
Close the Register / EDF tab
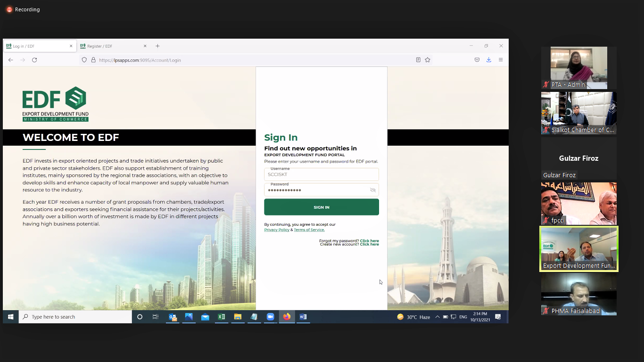145,46
